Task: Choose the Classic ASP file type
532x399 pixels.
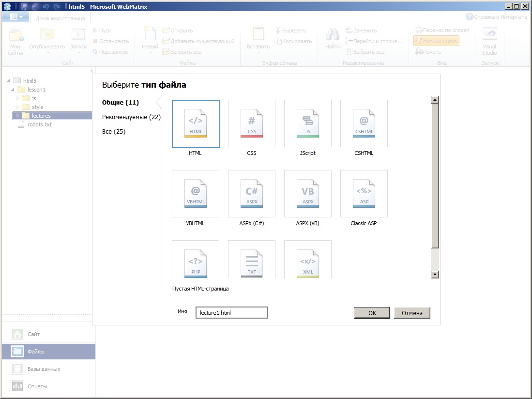Action: 364,194
